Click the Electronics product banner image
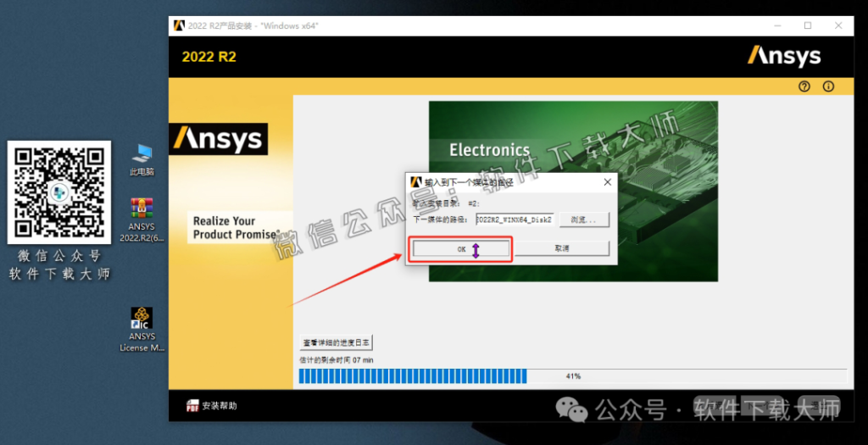The height and width of the screenshot is (445, 868). pyautogui.click(x=573, y=191)
